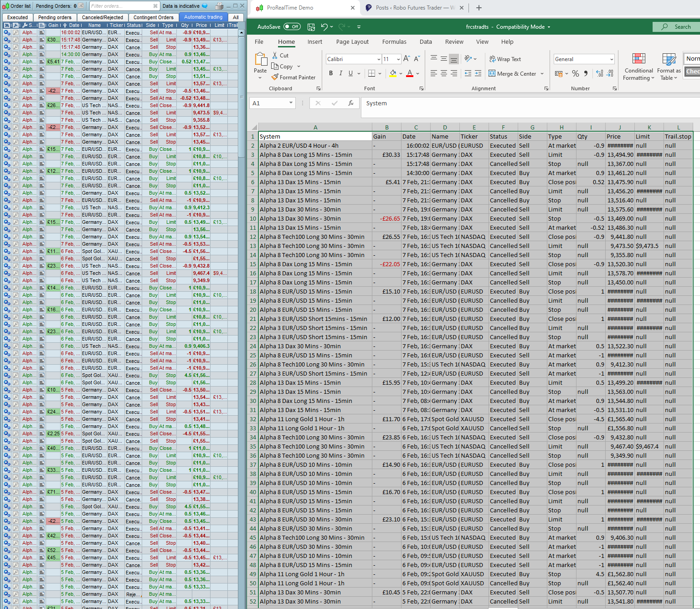Screen dimensions: 700x609
Task: Click Format as Table button
Action: [x=669, y=67]
